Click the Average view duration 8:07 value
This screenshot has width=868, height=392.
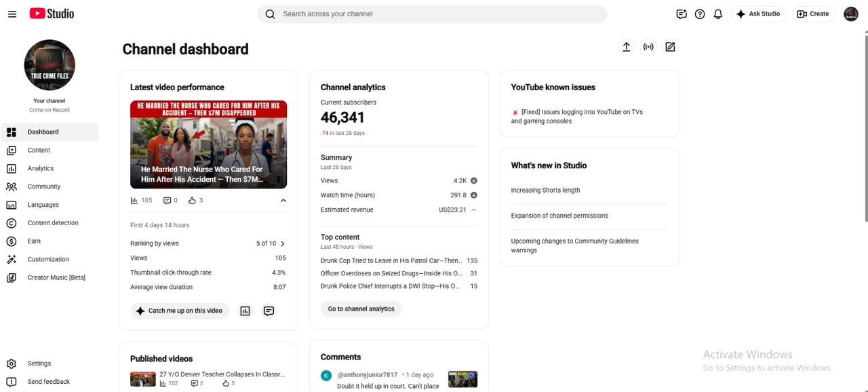pos(279,287)
